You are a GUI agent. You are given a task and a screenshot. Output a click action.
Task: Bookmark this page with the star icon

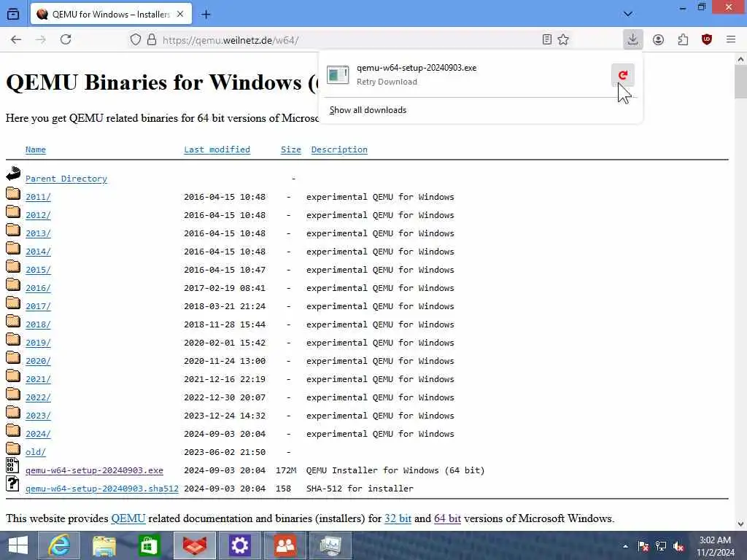564,39
